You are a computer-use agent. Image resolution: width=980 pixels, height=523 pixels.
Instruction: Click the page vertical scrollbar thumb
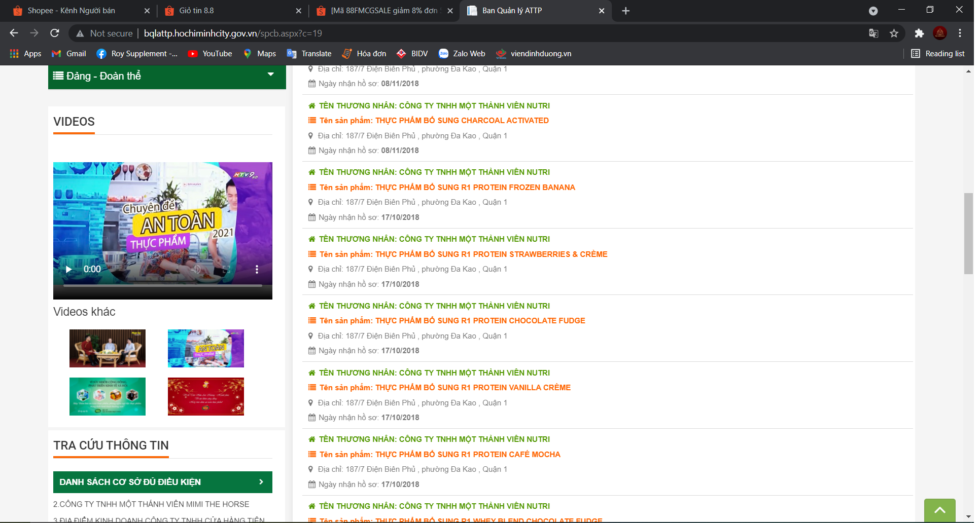coord(968,233)
